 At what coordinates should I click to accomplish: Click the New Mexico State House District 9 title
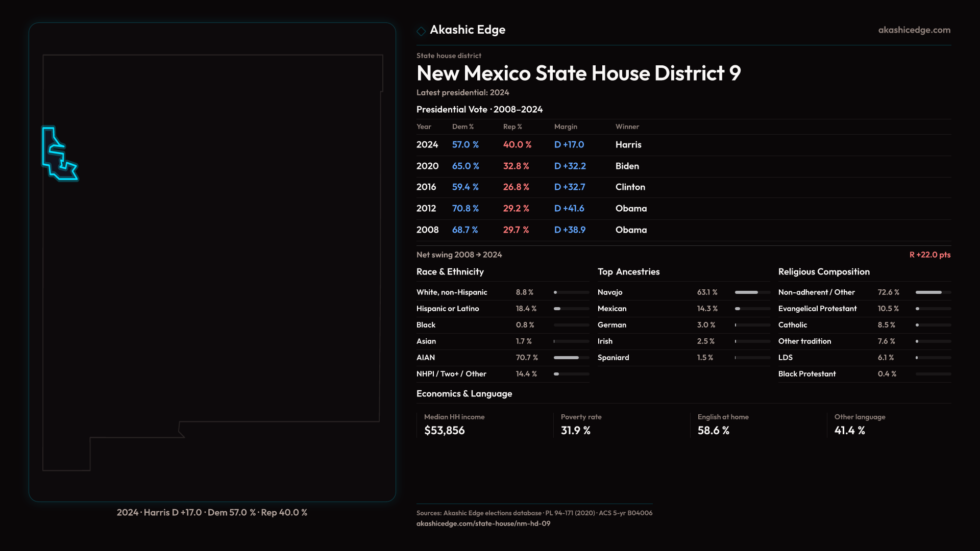578,73
